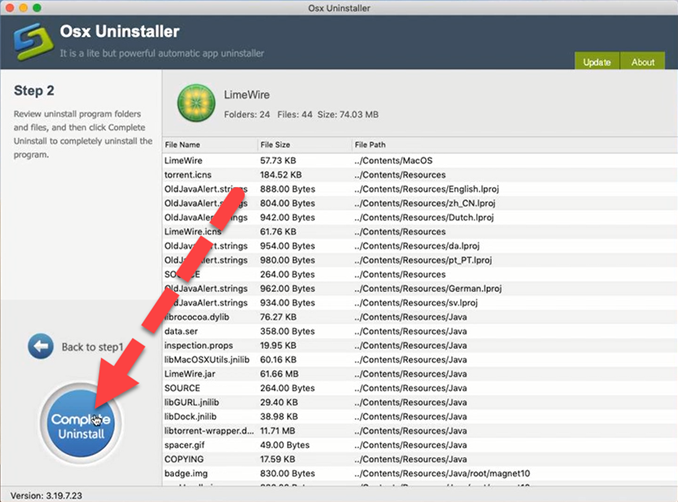Screen dimensions: 678x502
Task: Click the 29.40 KB size cell
Action: 279,403
